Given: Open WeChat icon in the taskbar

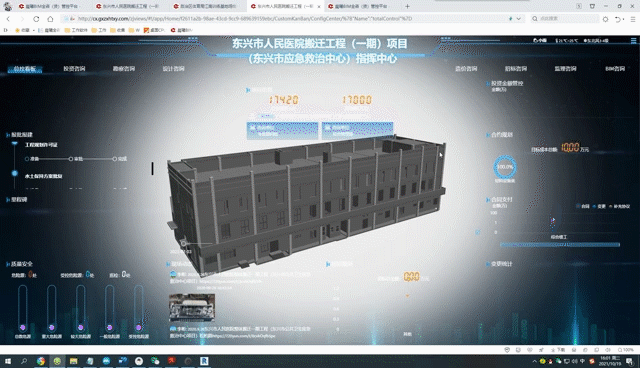Looking at the screenshot, I should point(155,361).
